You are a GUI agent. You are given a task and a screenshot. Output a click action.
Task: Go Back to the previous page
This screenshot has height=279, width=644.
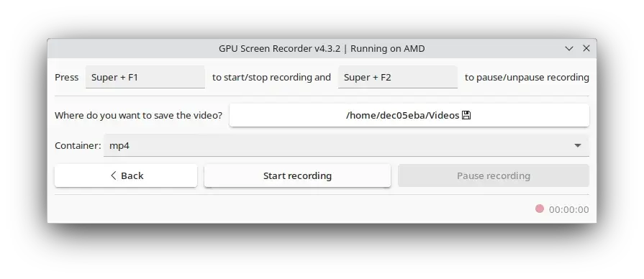pyautogui.click(x=126, y=175)
